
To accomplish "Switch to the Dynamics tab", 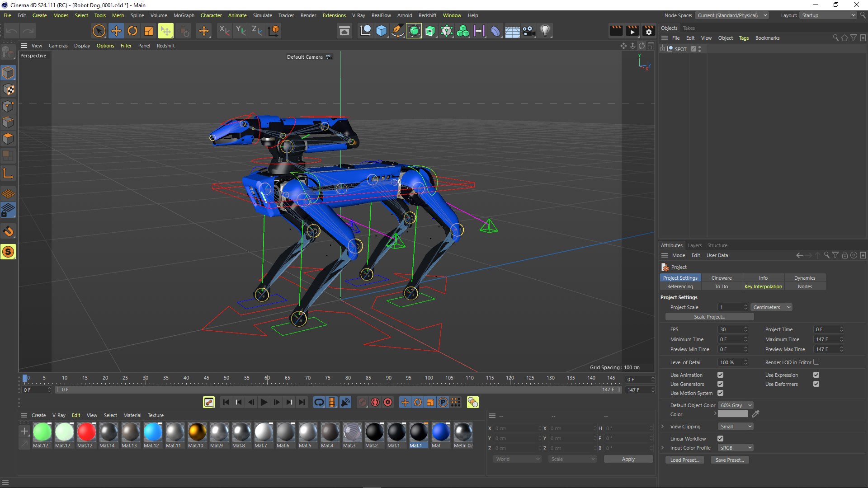I will (x=805, y=278).
